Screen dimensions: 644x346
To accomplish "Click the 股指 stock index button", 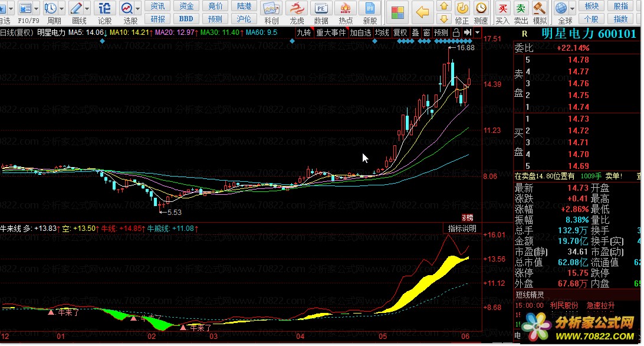I will 620,6.
